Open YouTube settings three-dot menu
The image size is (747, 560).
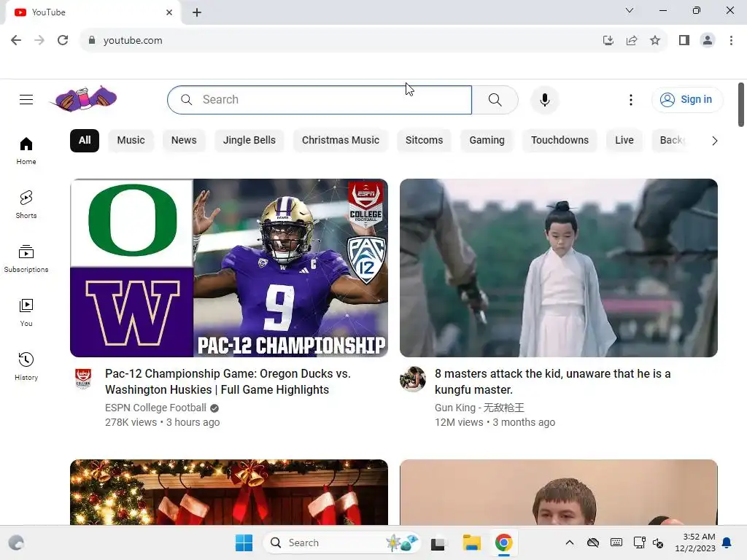point(631,99)
